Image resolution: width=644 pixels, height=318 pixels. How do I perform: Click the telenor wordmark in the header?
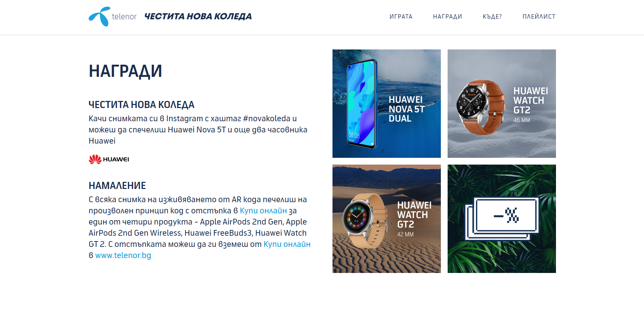pos(124,17)
